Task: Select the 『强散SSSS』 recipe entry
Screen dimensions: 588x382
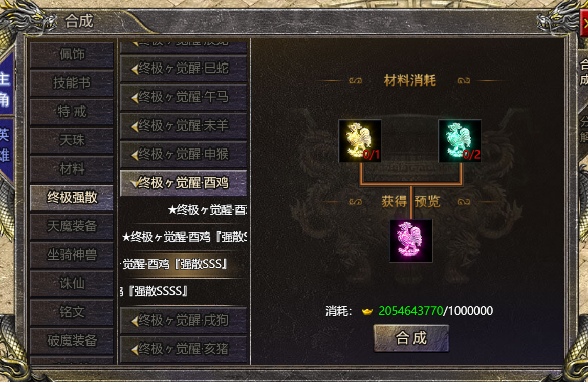Action: click(x=183, y=291)
